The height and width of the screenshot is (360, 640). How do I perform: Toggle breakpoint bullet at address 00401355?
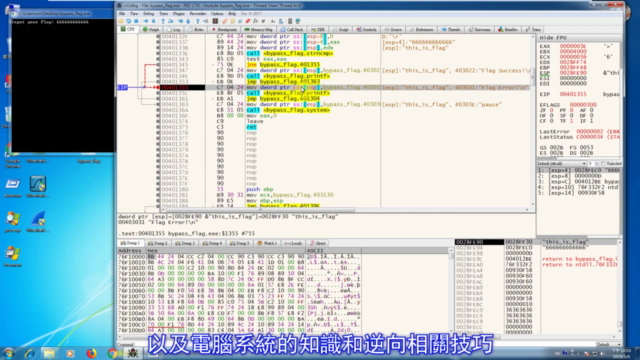[x=158, y=87]
